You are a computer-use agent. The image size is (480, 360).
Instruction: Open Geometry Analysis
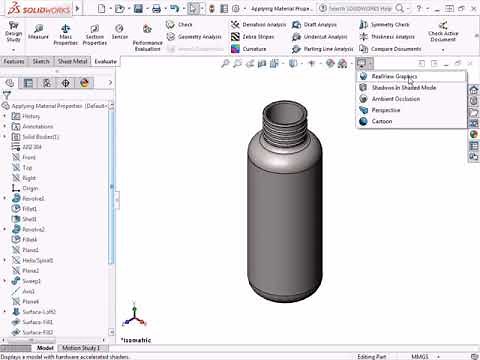[194, 37]
